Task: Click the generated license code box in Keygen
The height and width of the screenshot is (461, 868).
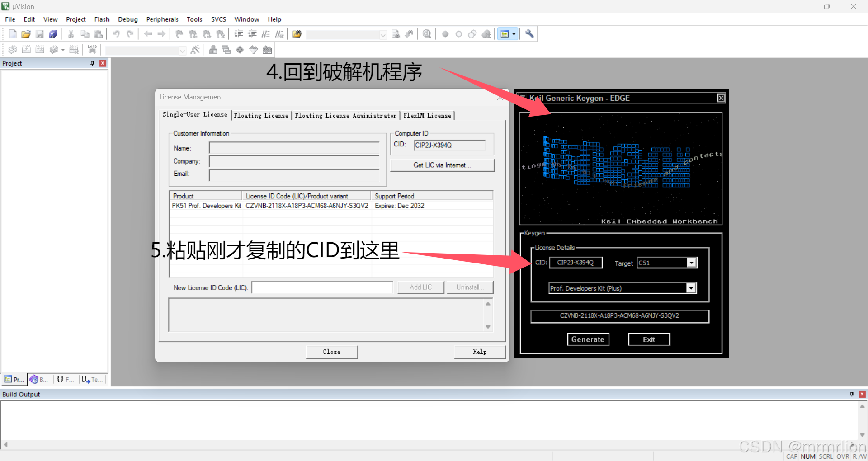Action: click(619, 316)
